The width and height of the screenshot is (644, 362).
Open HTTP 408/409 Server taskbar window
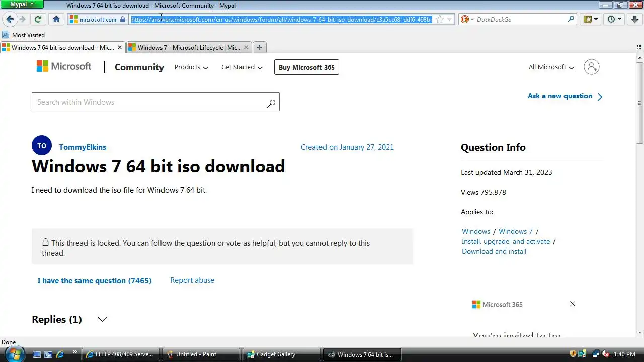click(x=121, y=354)
